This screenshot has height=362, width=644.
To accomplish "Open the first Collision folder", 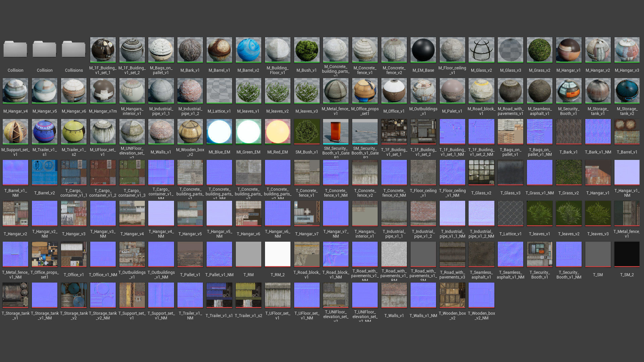I will [x=15, y=50].
